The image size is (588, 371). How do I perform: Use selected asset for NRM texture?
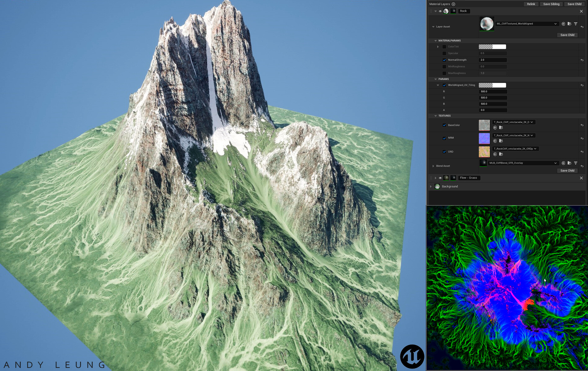click(x=495, y=141)
